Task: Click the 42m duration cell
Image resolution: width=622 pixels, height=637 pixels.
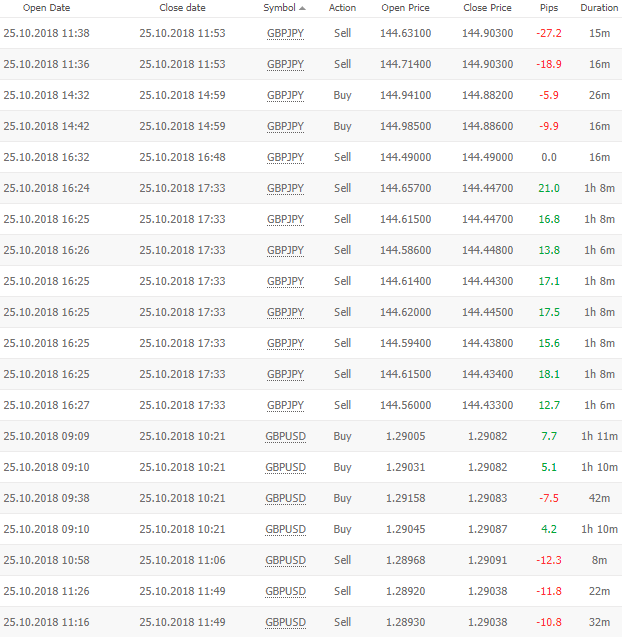Action: [600, 498]
